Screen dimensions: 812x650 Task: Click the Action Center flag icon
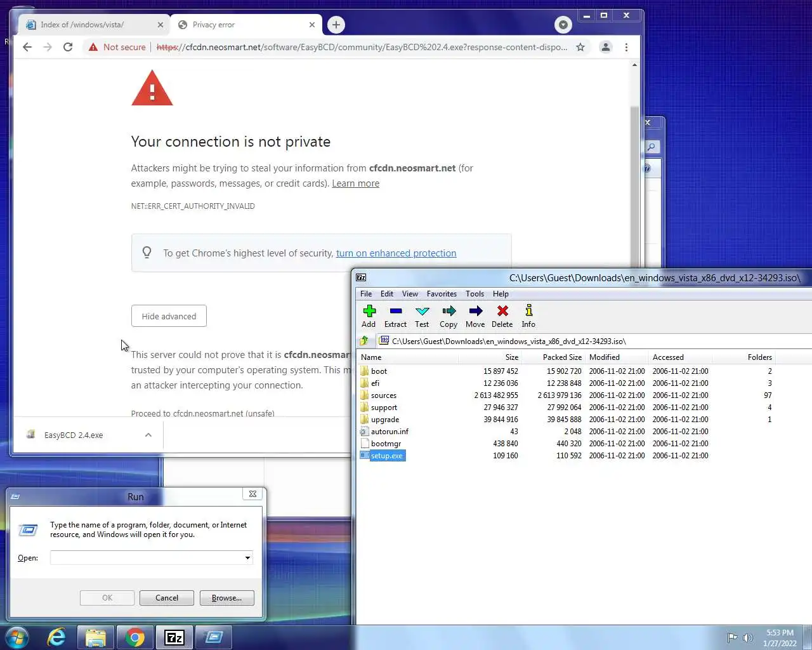coord(732,638)
